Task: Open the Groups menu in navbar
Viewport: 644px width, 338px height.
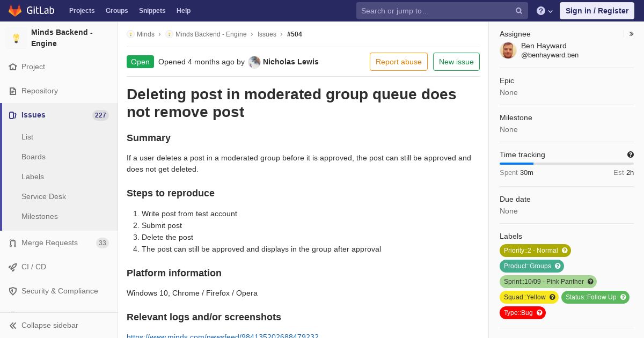Action: [x=116, y=11]
